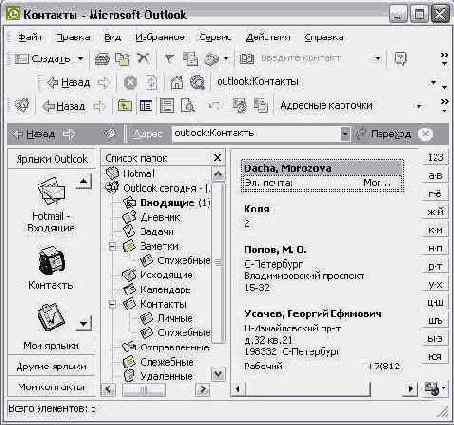Click the follow-up flag icon
Image resolution: width=454 pixels, height=425 pixels.
[170, 59]
